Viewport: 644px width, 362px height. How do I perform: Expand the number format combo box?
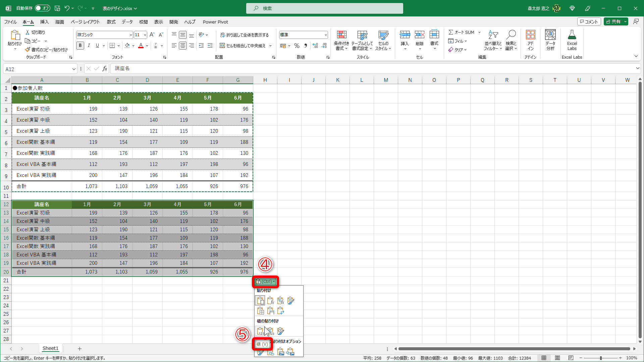click(x=325, y=35)
